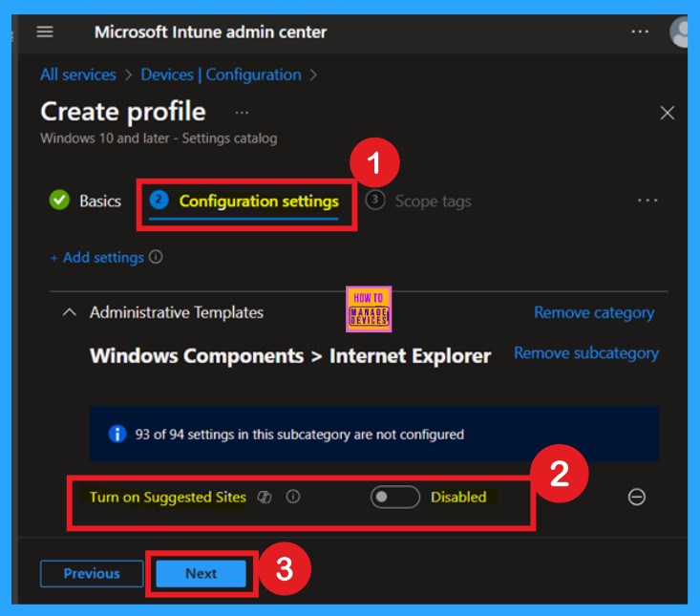
Task: Remove the Turn on Suggested Sites setting
Action: point(637,497)
